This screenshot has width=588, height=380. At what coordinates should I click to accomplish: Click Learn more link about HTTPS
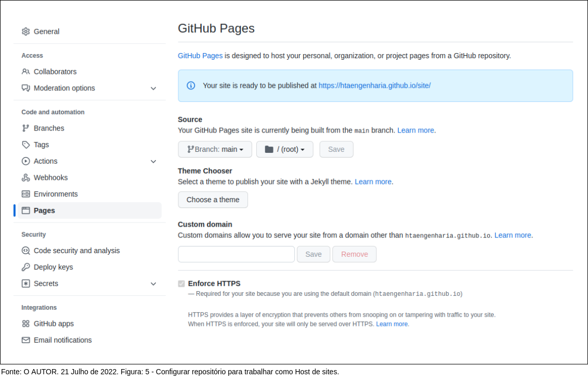(x=392, y=324)
